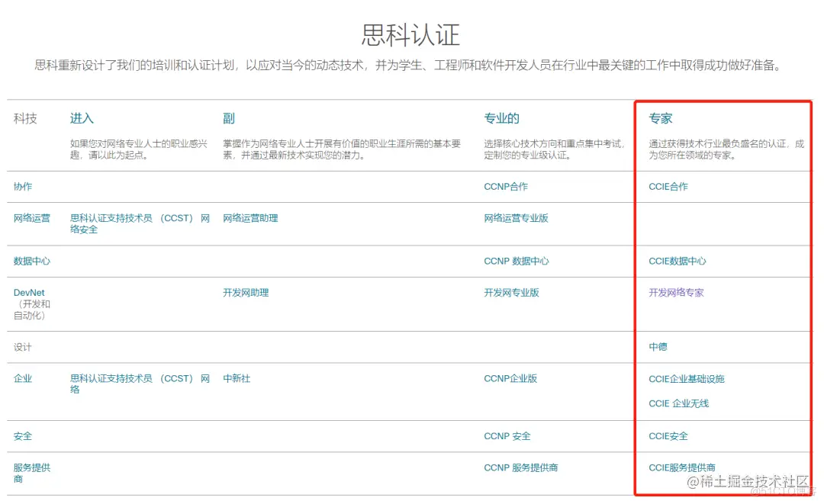Open 思科认证支持技术员 (CCST) 网络 link in 企业 row
Viewport: 824px width, 504px height.
coord(140,384)
